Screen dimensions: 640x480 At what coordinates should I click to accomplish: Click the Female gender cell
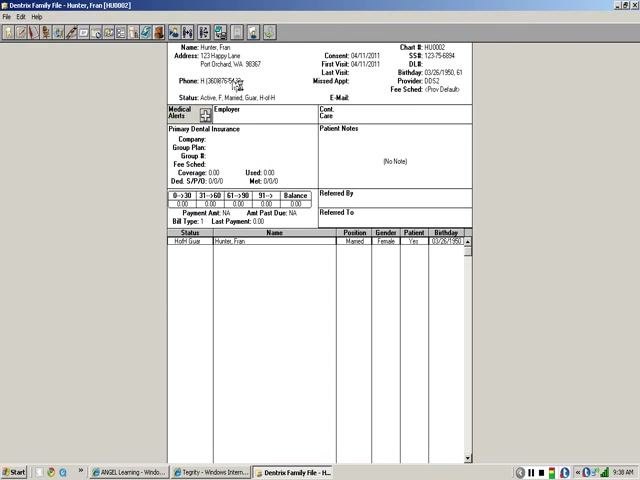click(x=386, y=241)
